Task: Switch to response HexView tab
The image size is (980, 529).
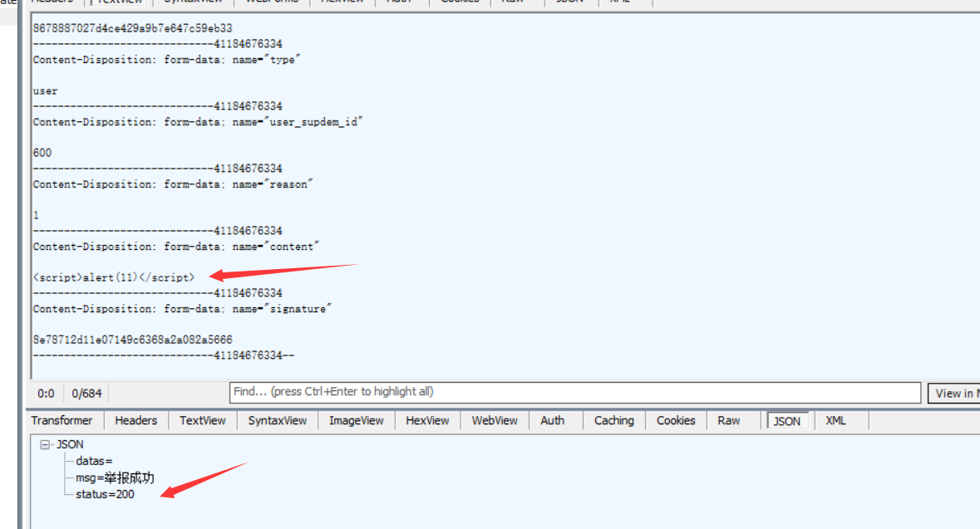Action: [427, 420]
